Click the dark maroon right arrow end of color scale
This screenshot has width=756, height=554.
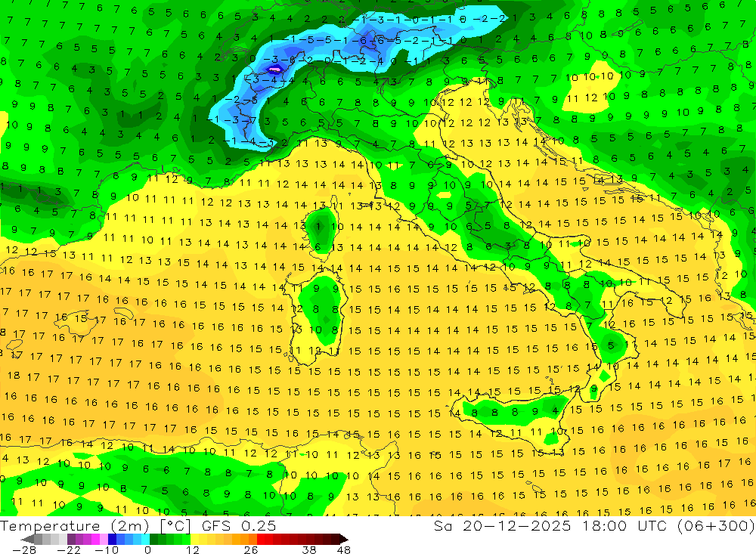[344, 539]
